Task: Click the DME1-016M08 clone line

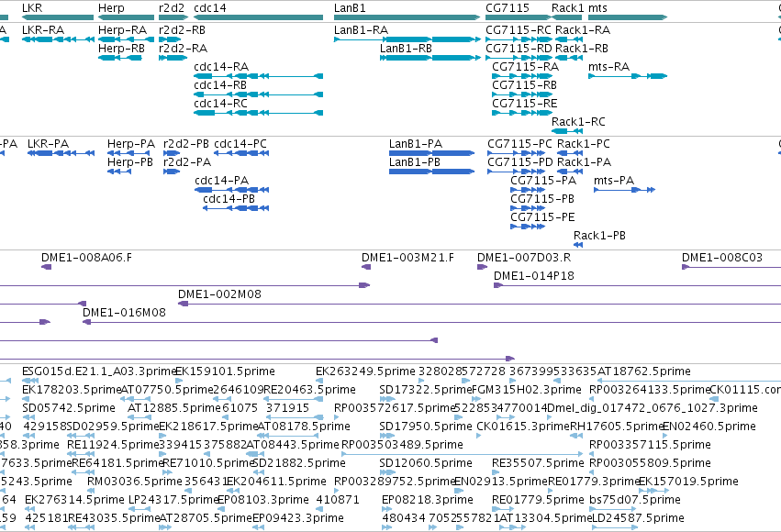Action: click(432, 323)
